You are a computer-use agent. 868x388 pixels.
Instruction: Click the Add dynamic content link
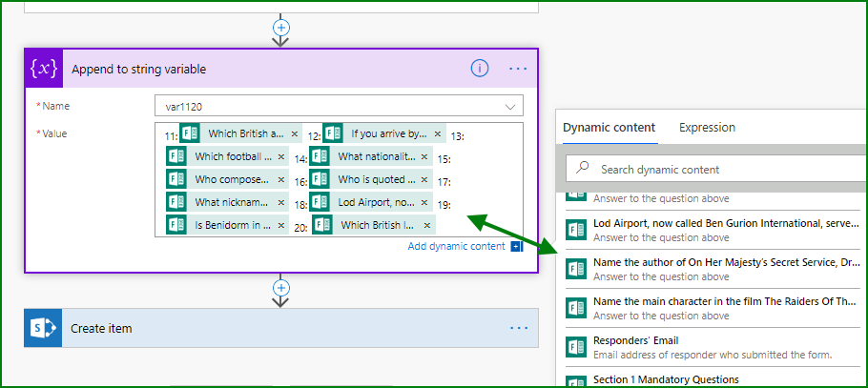pyautogui.click(x=456, y=246)
